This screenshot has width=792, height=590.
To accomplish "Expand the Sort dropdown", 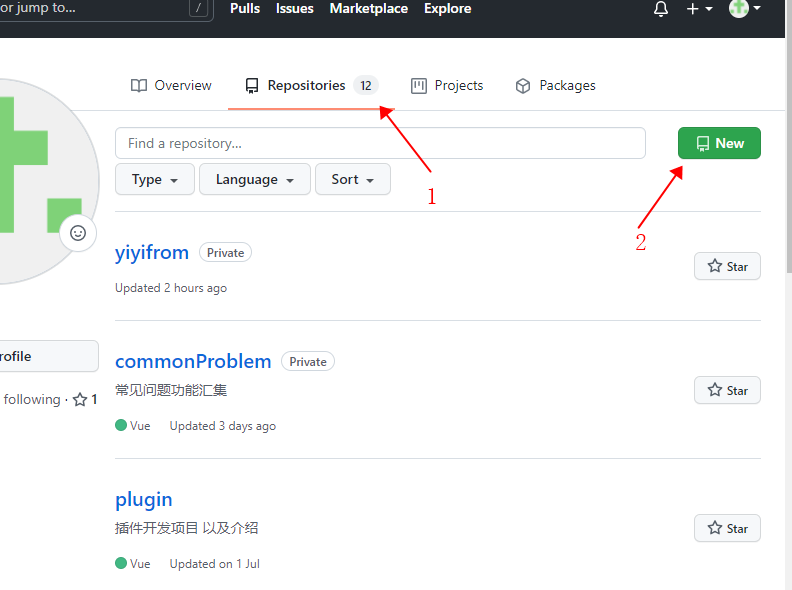I will point(353,179).
